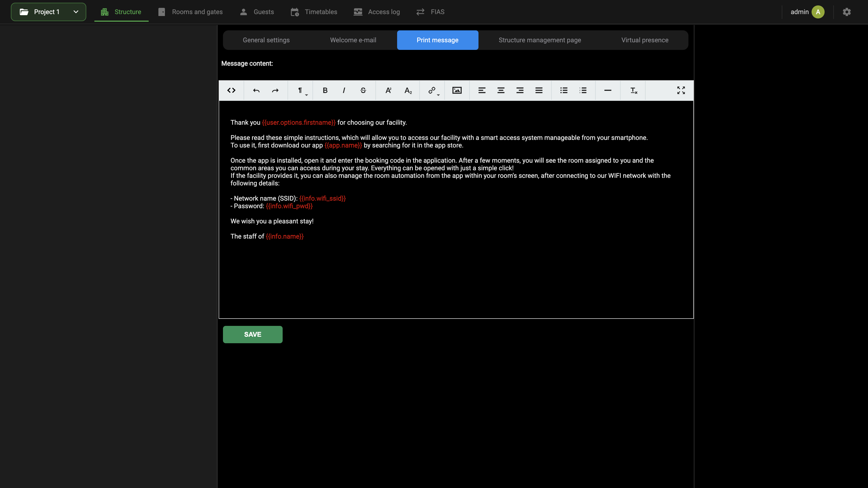868x488 pixels.
Task: Switch to General settings tab
Action: click(x=266, y=40)
